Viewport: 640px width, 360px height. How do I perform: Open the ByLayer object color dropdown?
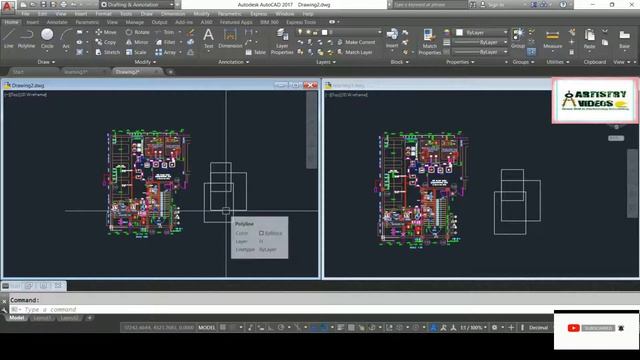(482, 32)
